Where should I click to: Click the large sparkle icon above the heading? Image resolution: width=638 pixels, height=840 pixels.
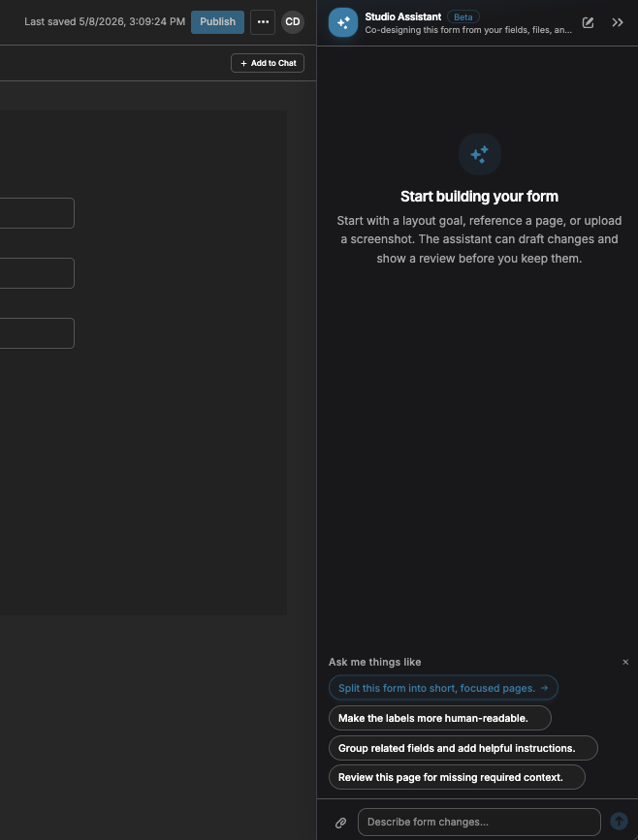[480, 154]
